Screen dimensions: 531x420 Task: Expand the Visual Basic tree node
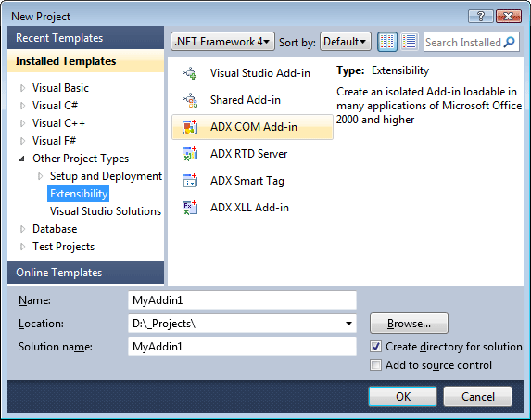click(x=22, y=88)
